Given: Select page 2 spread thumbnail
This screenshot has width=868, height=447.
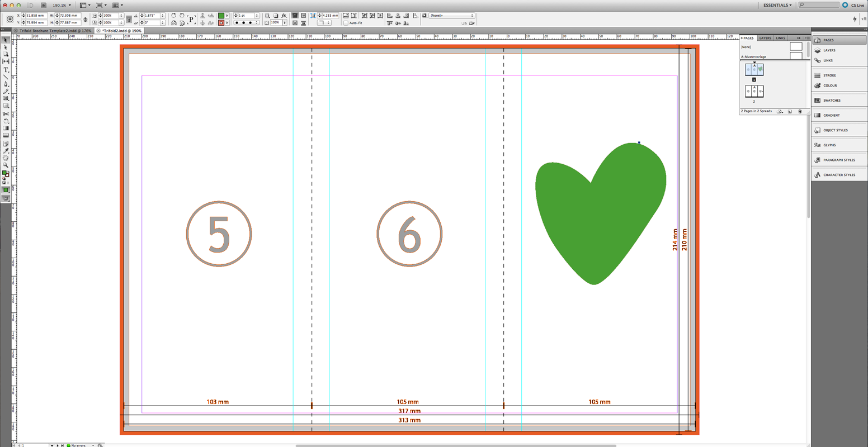Looking at the screenshot, I should 754,91.
